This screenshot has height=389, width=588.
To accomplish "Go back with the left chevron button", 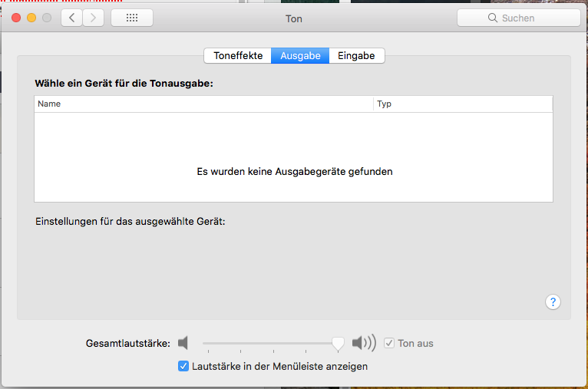I will coord(71,18).
